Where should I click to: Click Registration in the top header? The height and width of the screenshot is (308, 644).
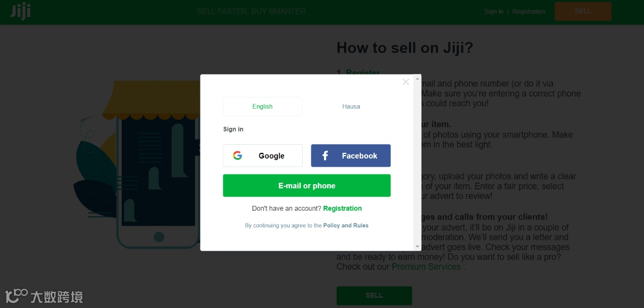pos(529,11)
